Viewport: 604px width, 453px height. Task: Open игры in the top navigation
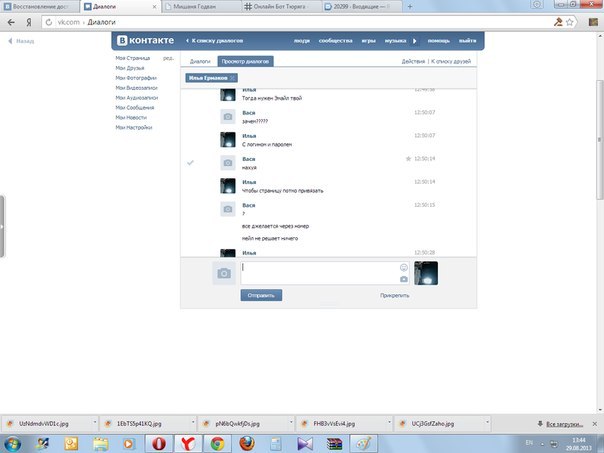tap(369, 41)
